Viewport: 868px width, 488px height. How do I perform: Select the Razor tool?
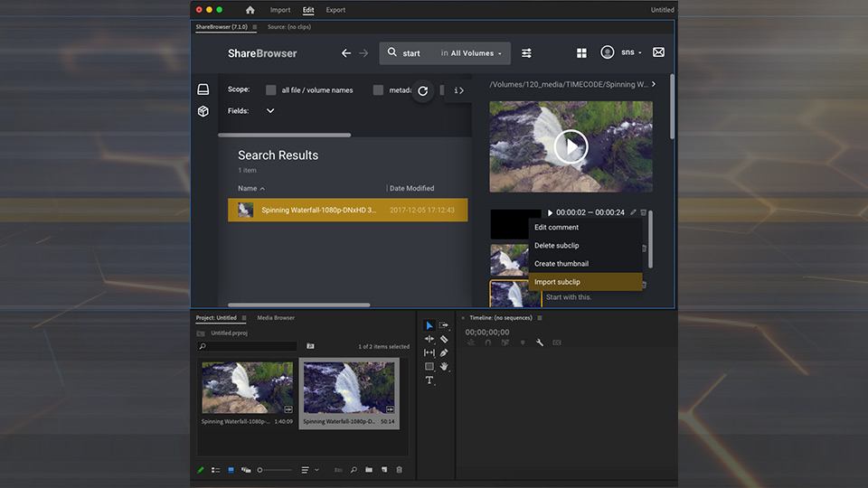pyautogui.click(x=443, y=339)
